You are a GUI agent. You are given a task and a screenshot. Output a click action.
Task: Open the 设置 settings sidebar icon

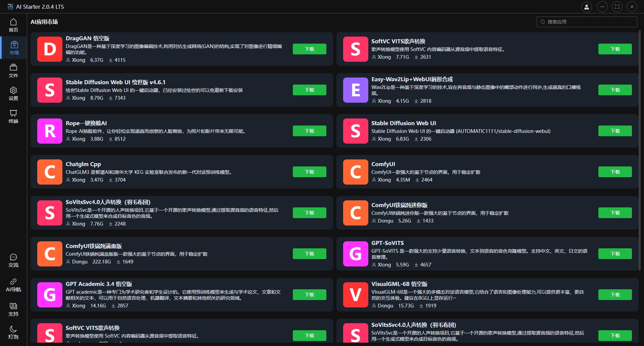(13, 93)
